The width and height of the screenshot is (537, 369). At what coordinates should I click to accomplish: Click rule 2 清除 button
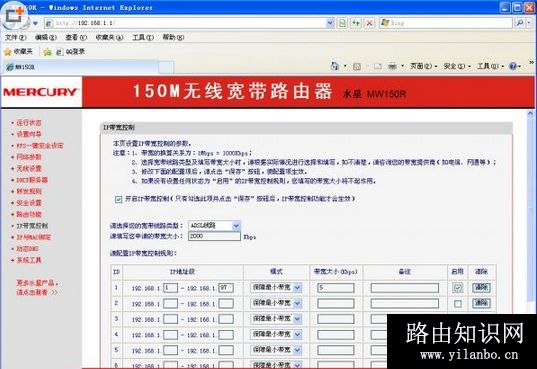(x=482, y=303)
